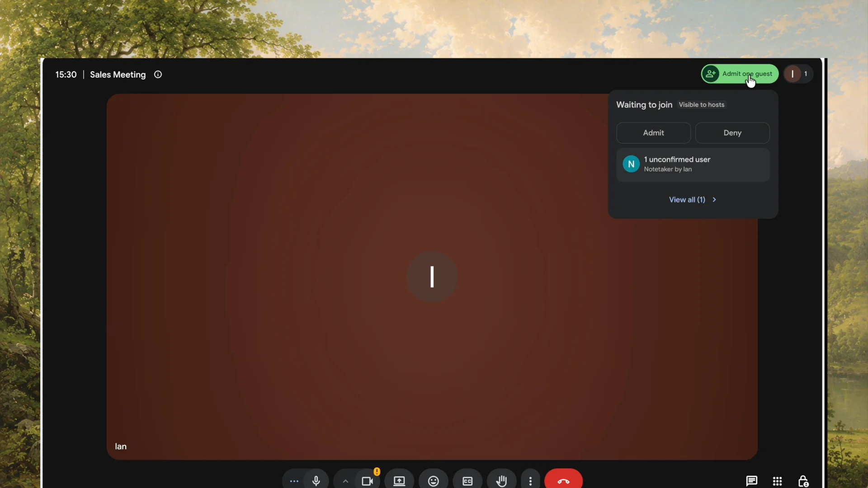Open the emoji reactions button
This screenshot has height=488, width=868.
tap(433, 481)
